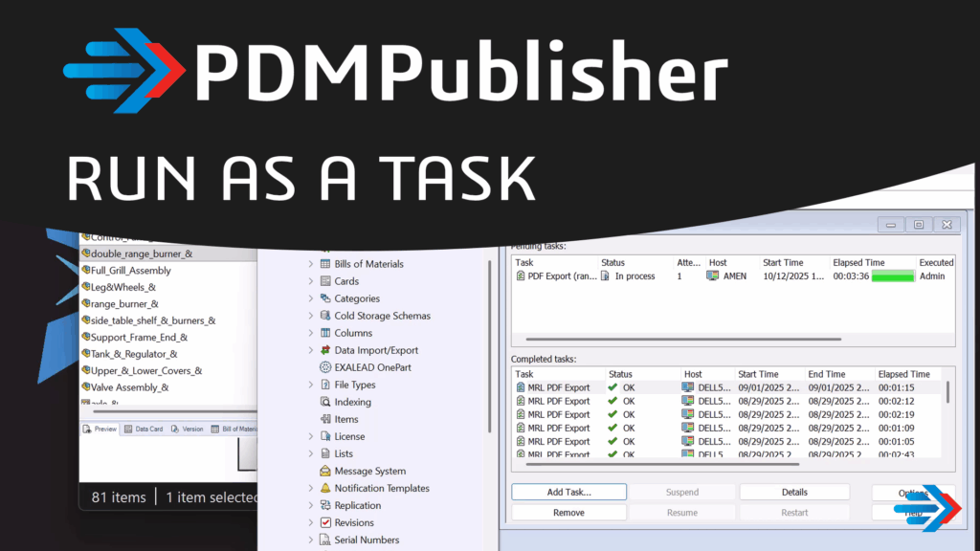The image size is (980, 551).
Task: Select completed task with elapsed 00:01:05
Action: click(x=726, y=441)
